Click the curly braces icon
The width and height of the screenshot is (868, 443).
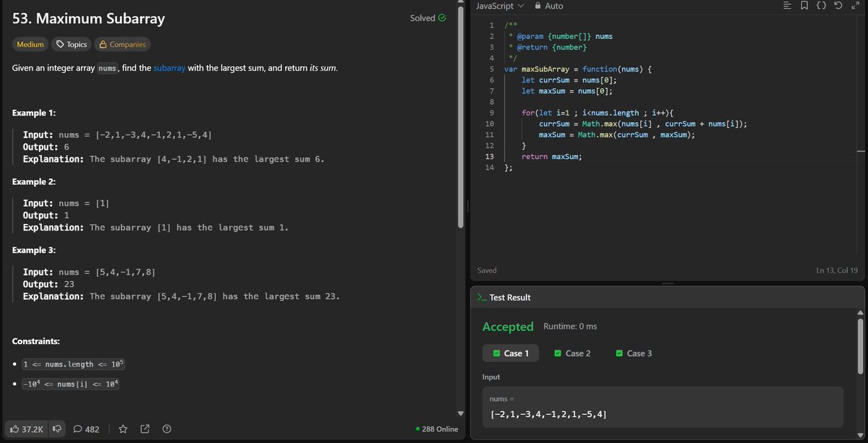[x=821, y=6]
